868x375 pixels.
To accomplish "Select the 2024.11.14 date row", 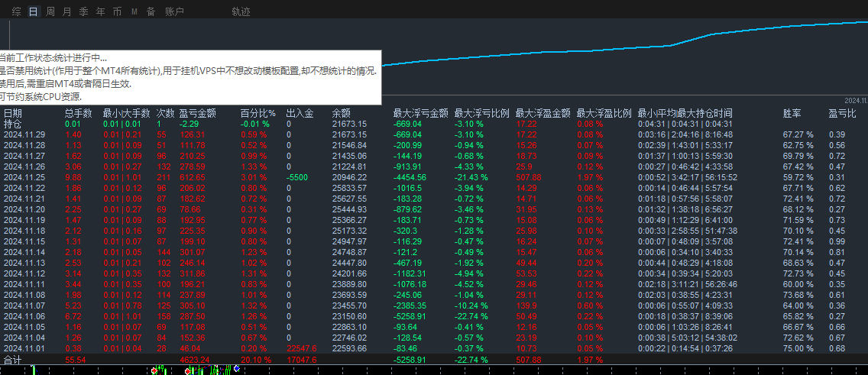I will 25,252.
